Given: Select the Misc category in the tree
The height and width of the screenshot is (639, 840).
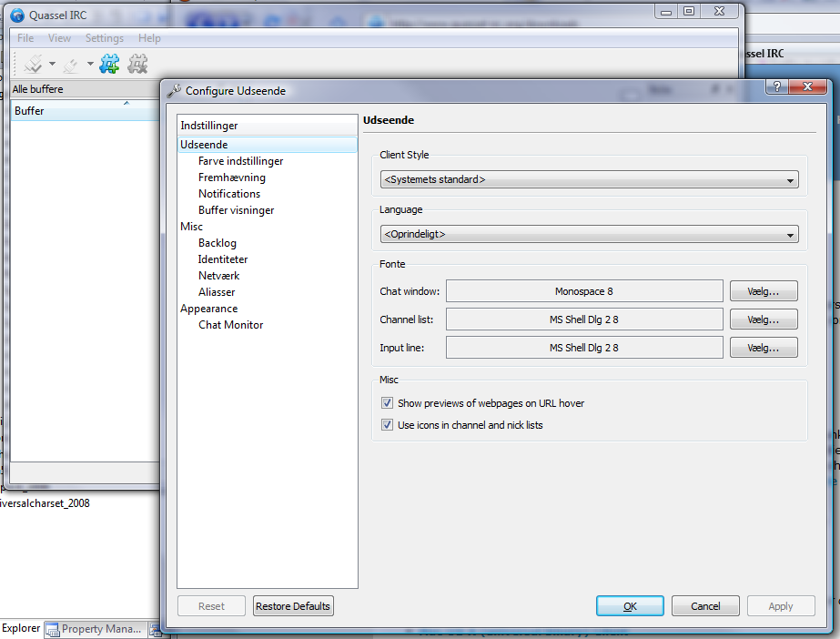Looking at the screenshot, I should click(191, 227).
